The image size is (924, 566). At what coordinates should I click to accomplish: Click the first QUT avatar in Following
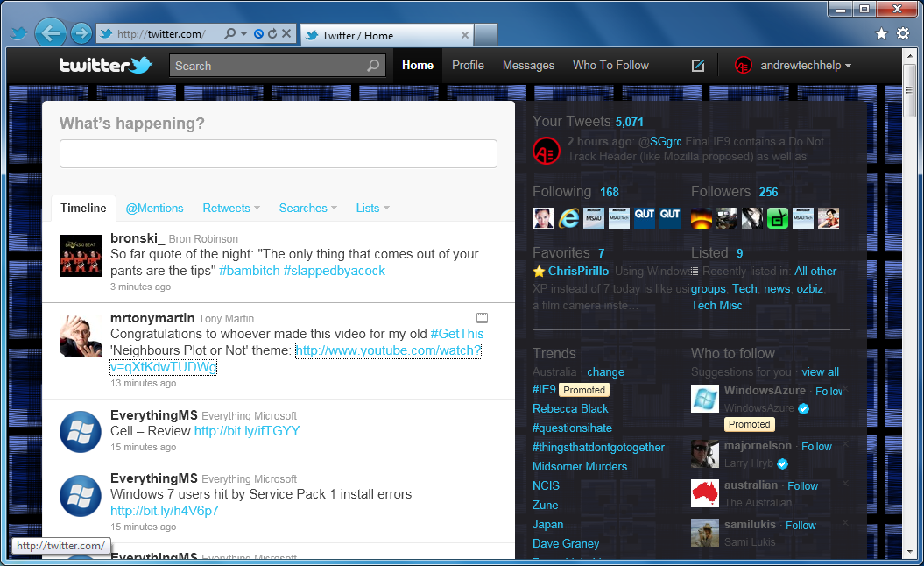(644, 218)
